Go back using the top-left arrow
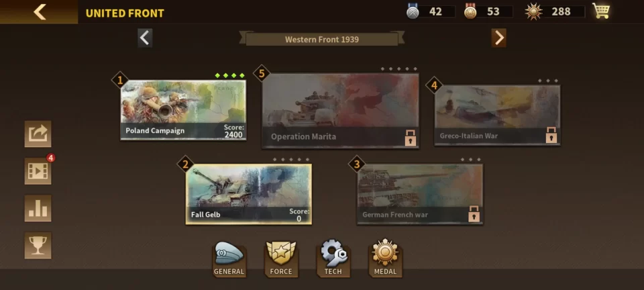 click(39, 12)
